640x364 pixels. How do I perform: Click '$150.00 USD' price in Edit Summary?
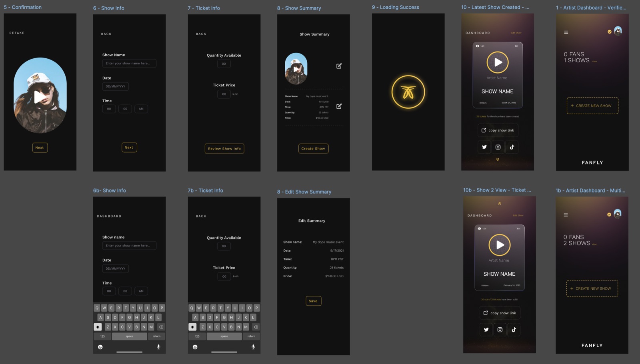click(334, 276)
